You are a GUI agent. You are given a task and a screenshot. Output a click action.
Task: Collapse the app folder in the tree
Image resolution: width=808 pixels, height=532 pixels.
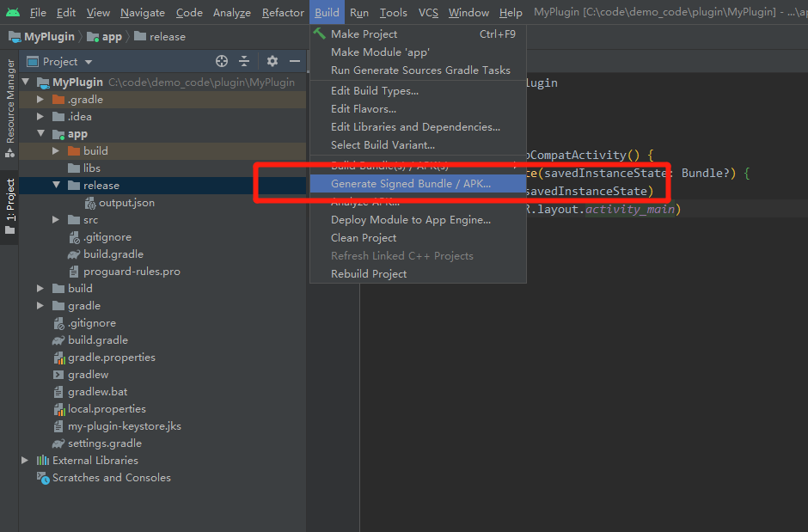click(40, 133)
